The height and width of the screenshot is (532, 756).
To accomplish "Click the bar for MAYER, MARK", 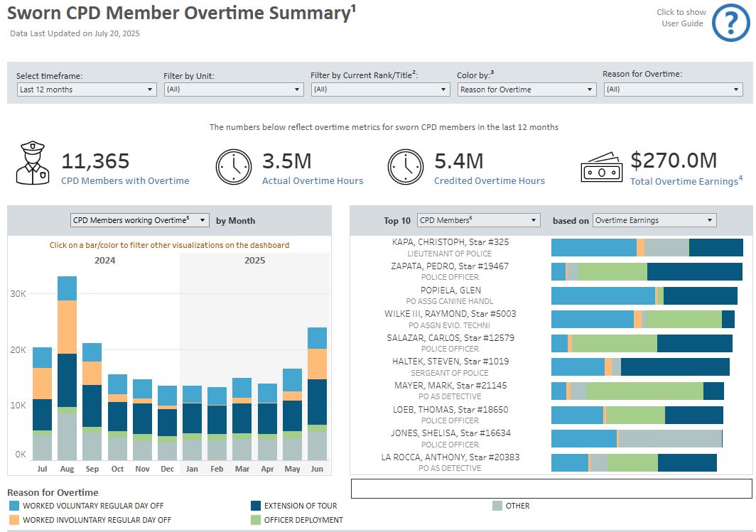I will click(x=637, y=391).
